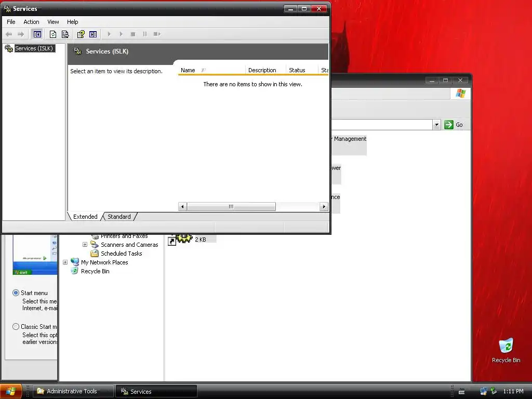Open the Recycle Bin desktop icon

pyautogui.click(x=506, y=351)
